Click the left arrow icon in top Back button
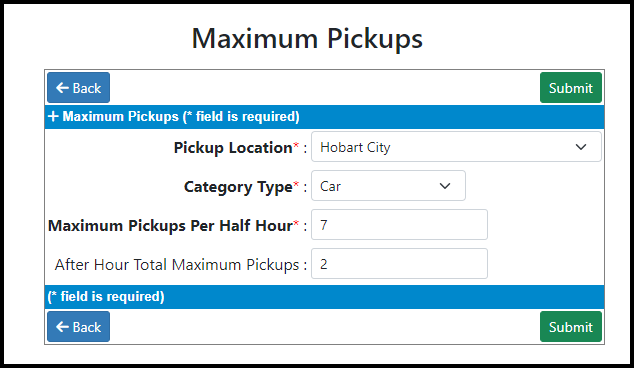 62,88
